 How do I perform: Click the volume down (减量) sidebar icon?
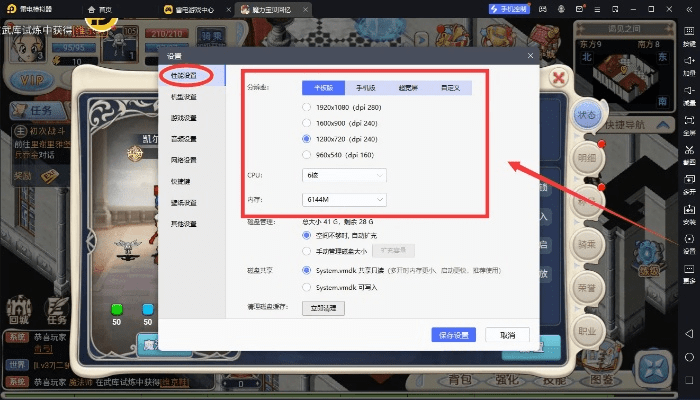tap(689, 95)
